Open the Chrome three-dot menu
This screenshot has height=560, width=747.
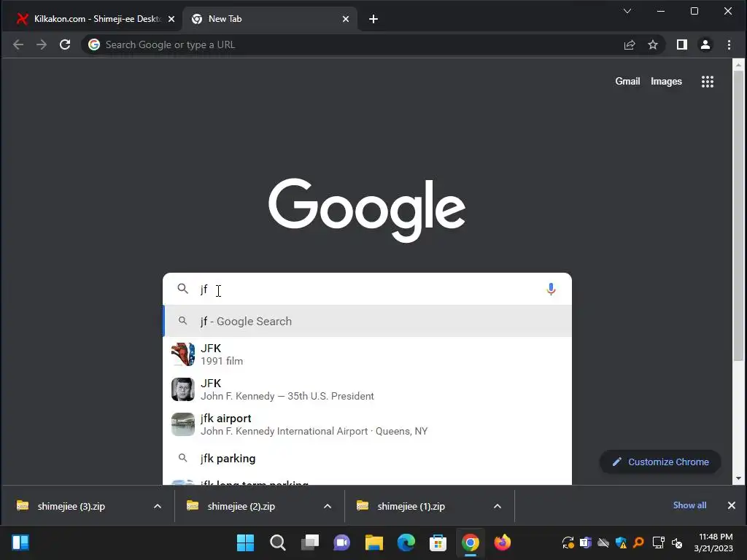coord(729,44)
